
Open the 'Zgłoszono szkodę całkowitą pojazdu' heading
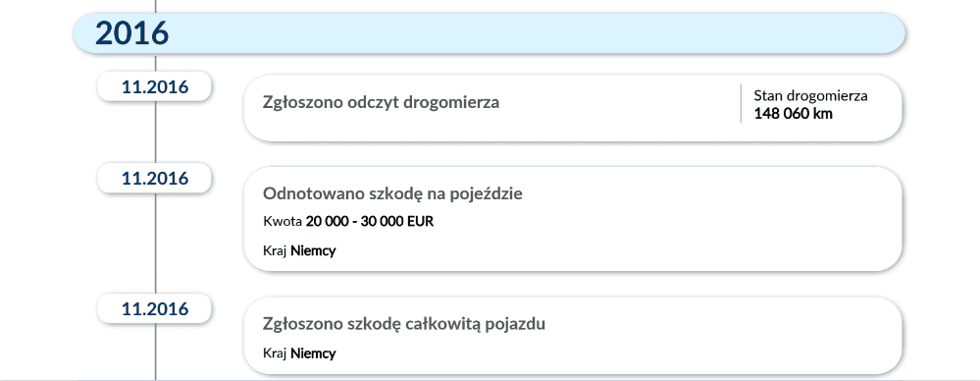pos(404,325)
